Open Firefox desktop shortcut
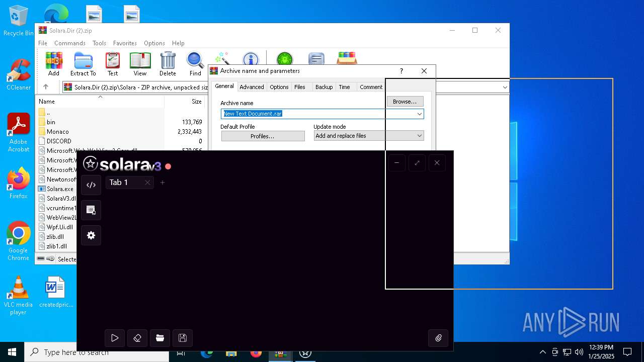The width and height of the screenshot is (644, 362). pyautogui.click(x=19, y=184)
